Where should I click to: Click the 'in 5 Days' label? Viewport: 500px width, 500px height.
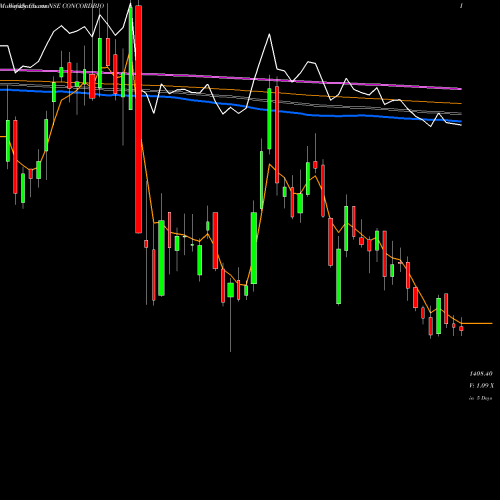[481, 398]
